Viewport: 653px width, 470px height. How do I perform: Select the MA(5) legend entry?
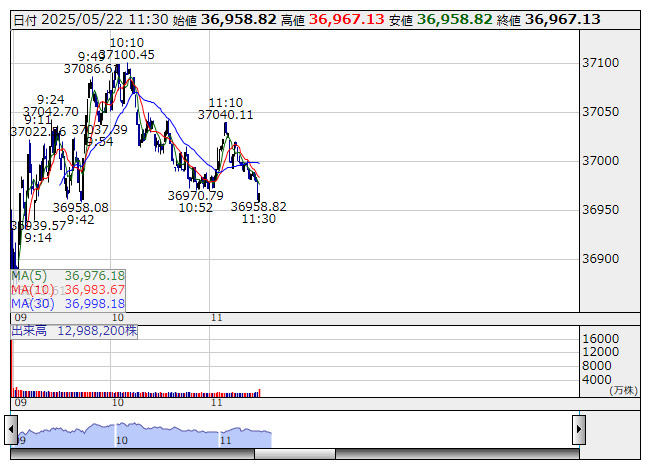click(x=68, y=276)
